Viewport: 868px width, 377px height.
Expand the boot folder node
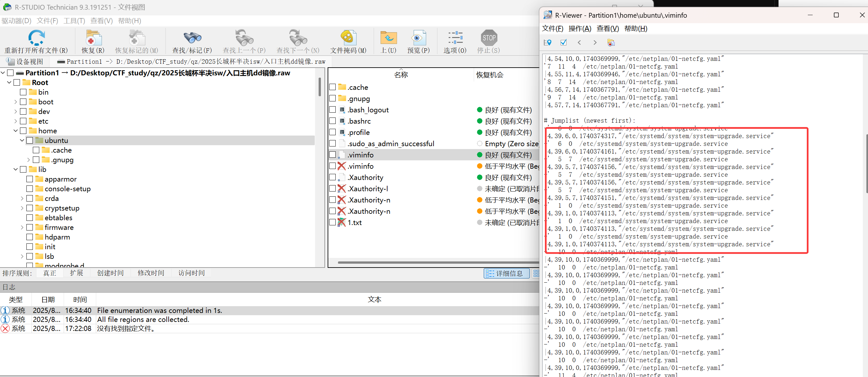tap(16, 102)
